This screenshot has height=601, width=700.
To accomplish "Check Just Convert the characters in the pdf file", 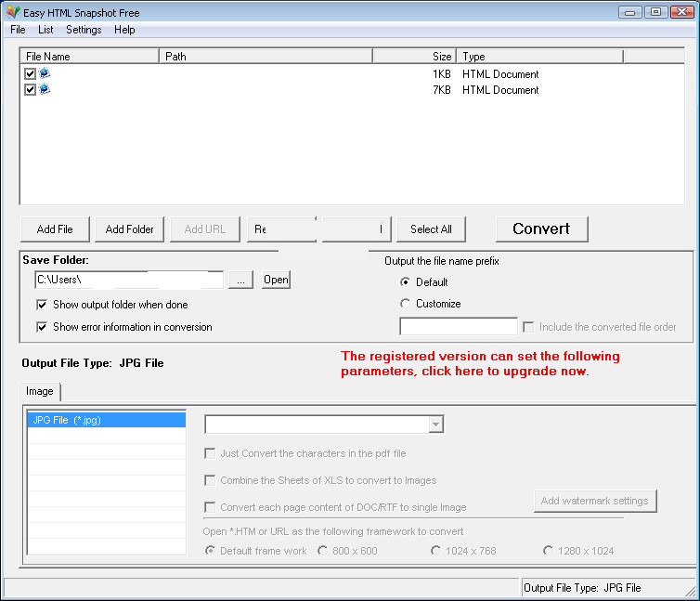I will (210, 453).
